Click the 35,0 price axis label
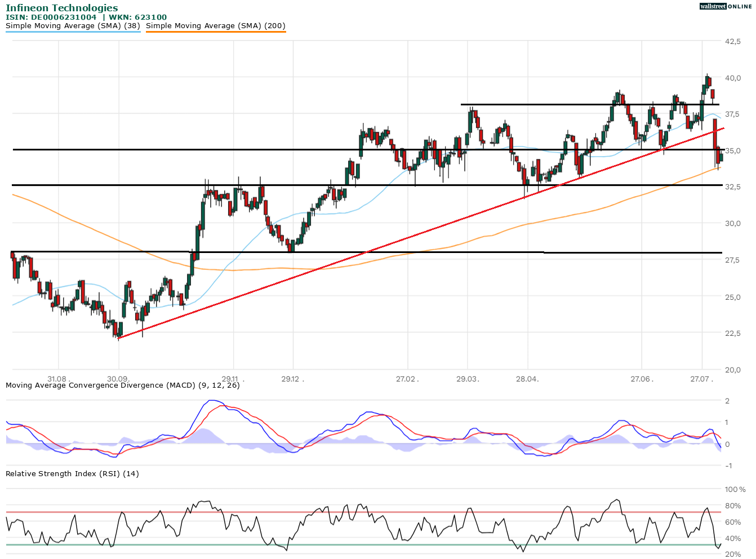Image resolution: width=756 pixels, height=559 pixels. tap(732, 150)
